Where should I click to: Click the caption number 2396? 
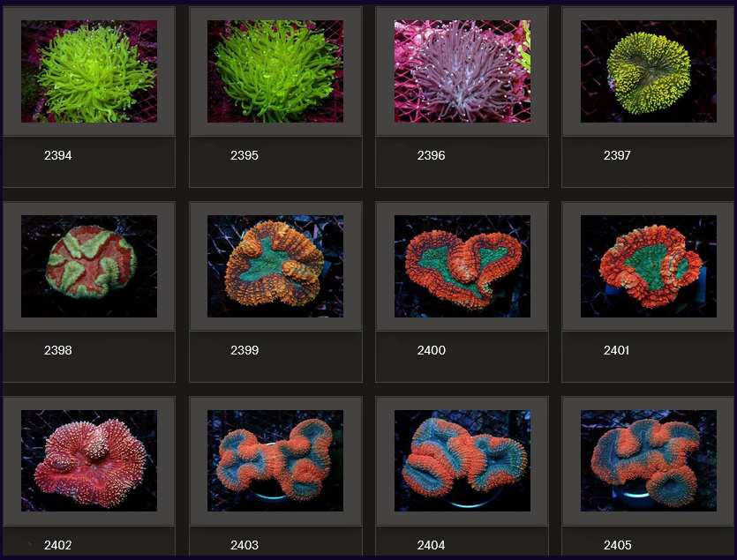(x=431, y=155)
